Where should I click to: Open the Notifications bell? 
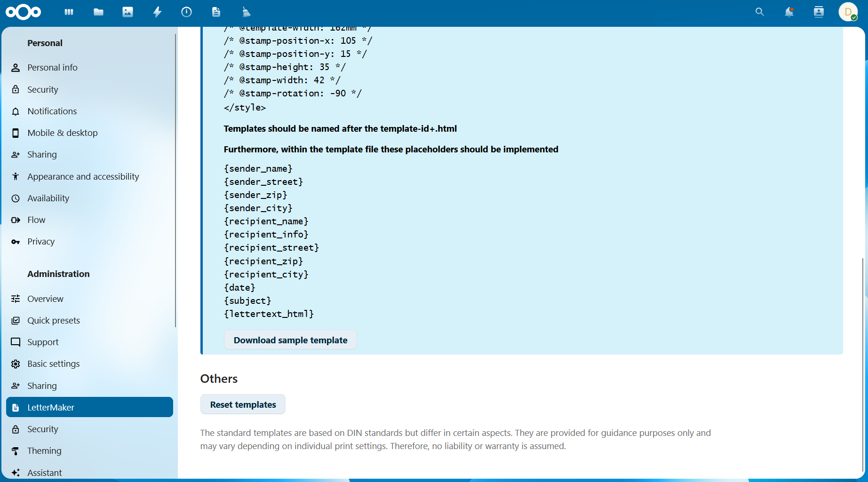[x=788, y=12]
